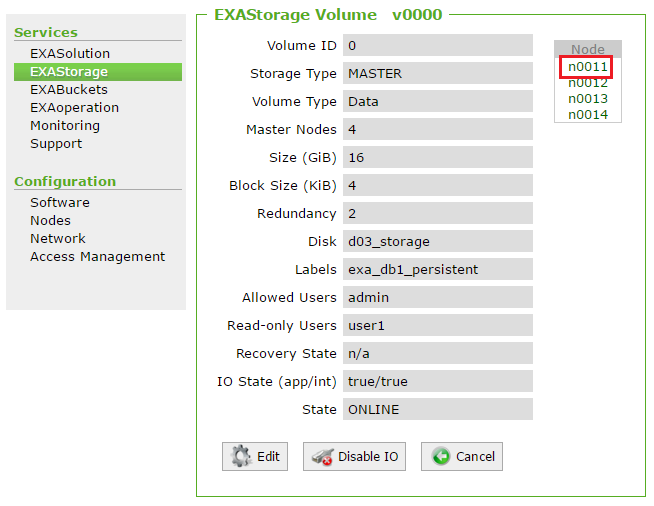Image resolution: width=654 pixels, height=506 pixels.
Task: Click the "Read-only Users" label
Action: pos(282,325)
